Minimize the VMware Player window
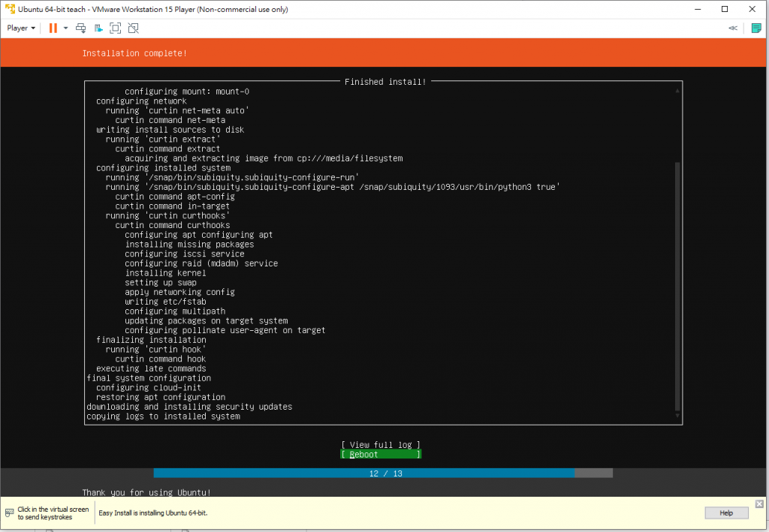The image size is (769, 532). tap(698, 9)
